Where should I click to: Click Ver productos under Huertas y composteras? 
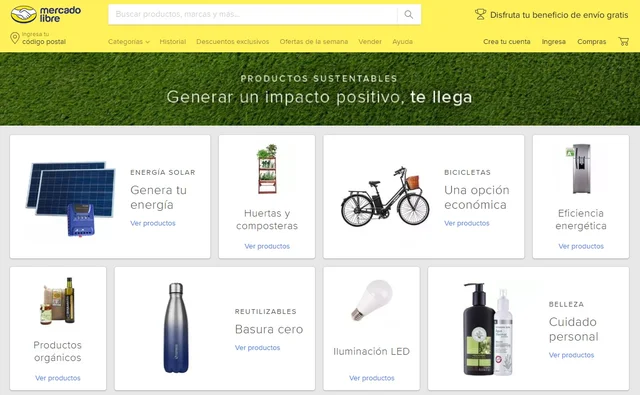click(267, 246)
